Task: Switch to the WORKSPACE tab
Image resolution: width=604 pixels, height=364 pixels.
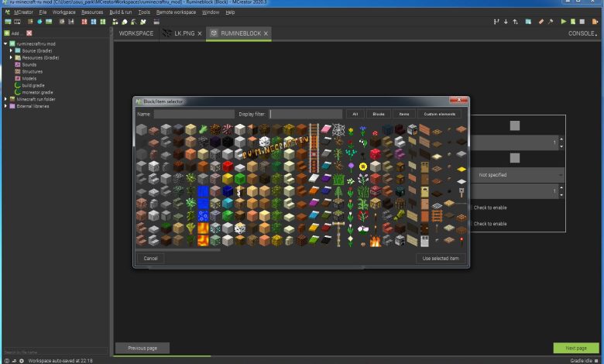Action: tap(136, 33)
